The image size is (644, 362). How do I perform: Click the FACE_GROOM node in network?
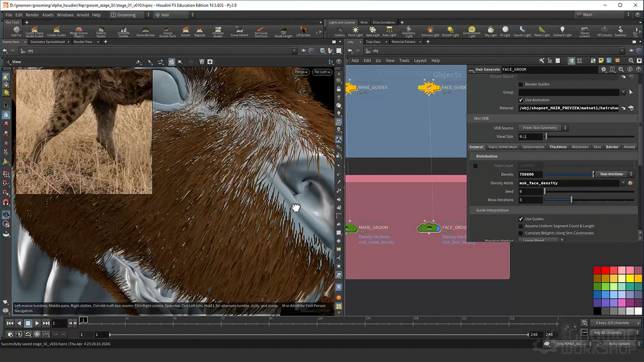[429, 228]
